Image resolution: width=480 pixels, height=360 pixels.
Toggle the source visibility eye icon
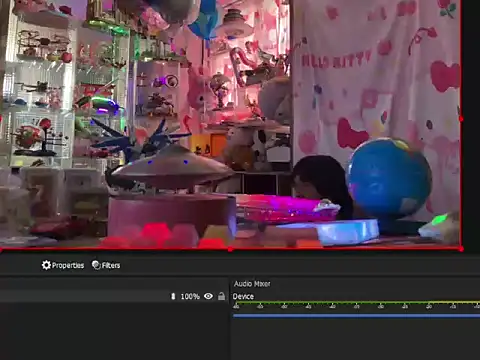[208, 296]
